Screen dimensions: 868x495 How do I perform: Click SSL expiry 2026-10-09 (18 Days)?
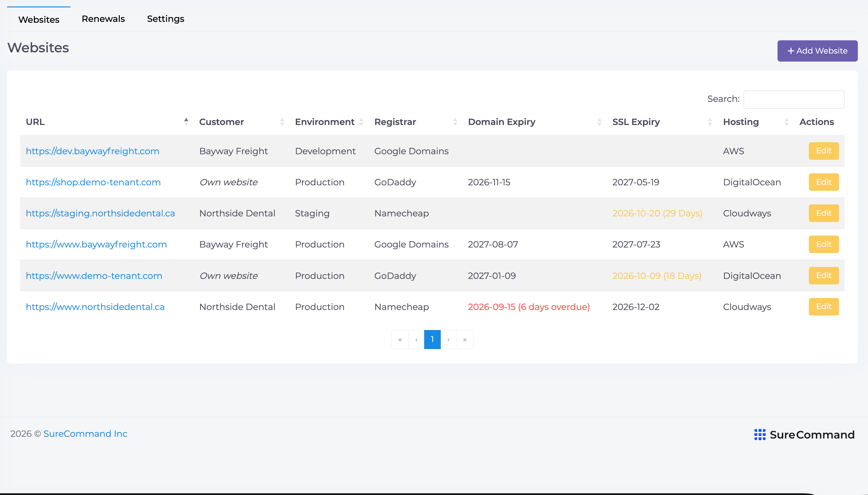[657, 276]
